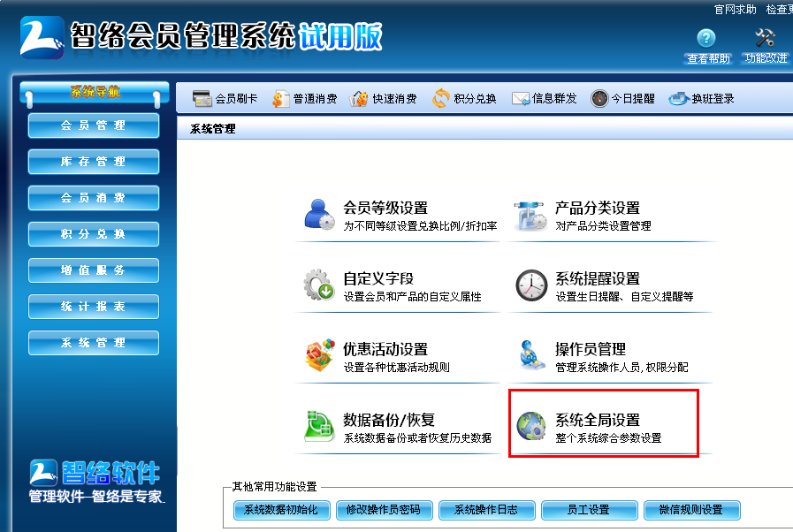Click the 换班登录 toolbar label

point(713,99)
